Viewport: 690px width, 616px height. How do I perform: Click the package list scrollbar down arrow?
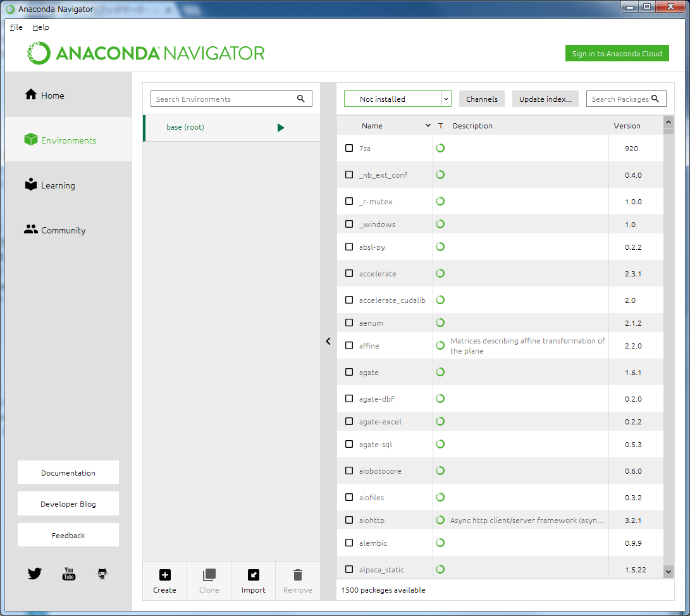click(x=668, y=572)
